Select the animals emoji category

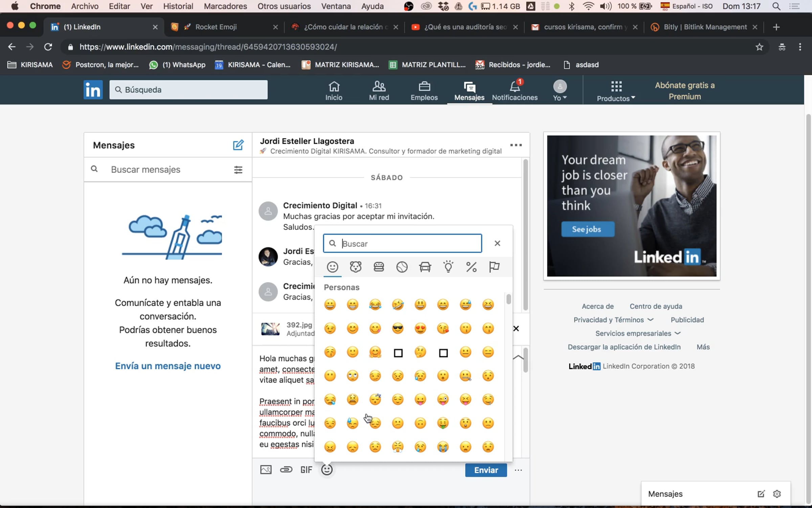click(356, 267)
